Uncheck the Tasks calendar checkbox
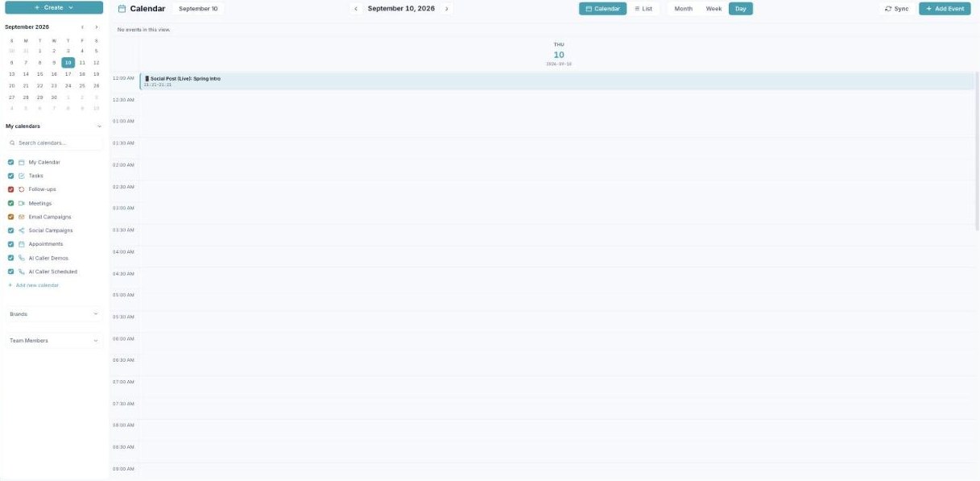The image size is (980, 481). [11, 176]
